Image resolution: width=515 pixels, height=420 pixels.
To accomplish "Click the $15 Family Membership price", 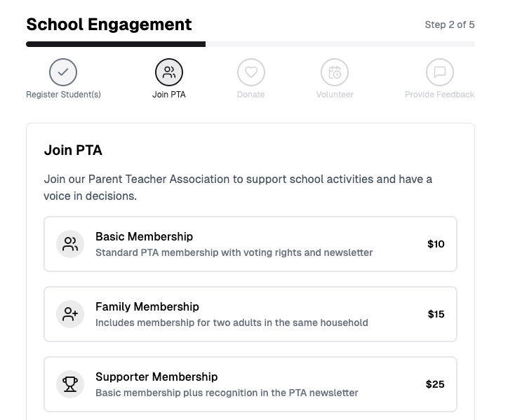I will click(436, 314).
